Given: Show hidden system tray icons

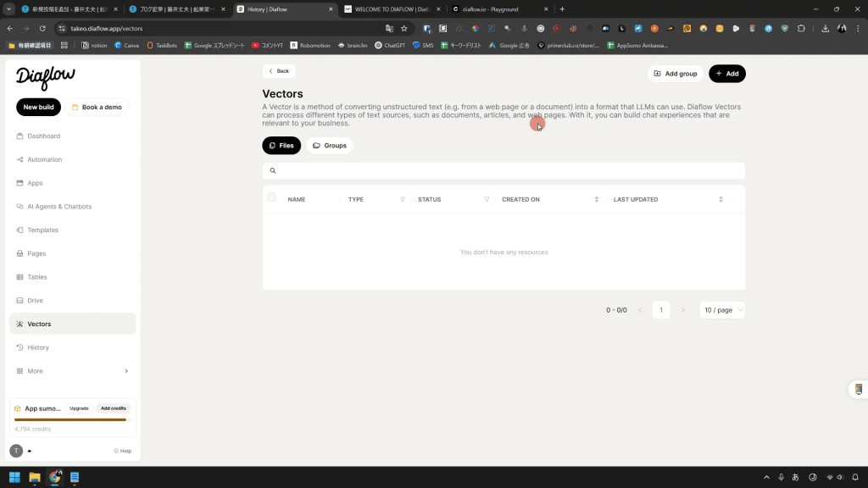Looking at the screenshot, I should (x=766, y=477).
